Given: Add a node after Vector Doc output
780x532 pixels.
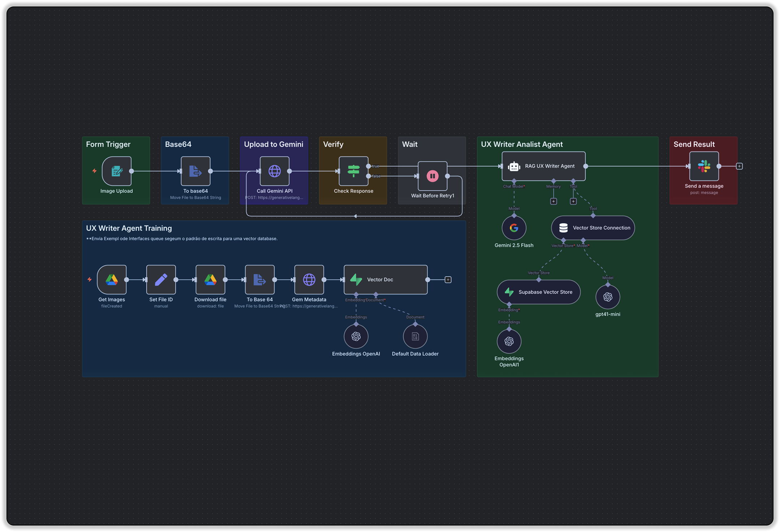Looking at the screenshot, I should (x=448, y=280).
